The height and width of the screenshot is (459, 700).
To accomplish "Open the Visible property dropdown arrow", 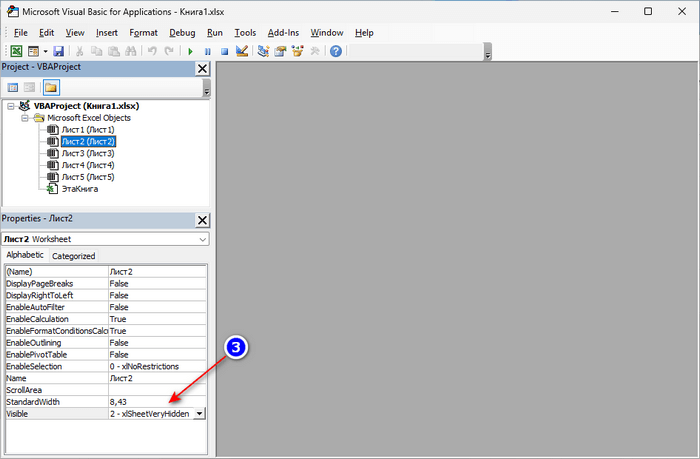I will click(x=200, y=413).
